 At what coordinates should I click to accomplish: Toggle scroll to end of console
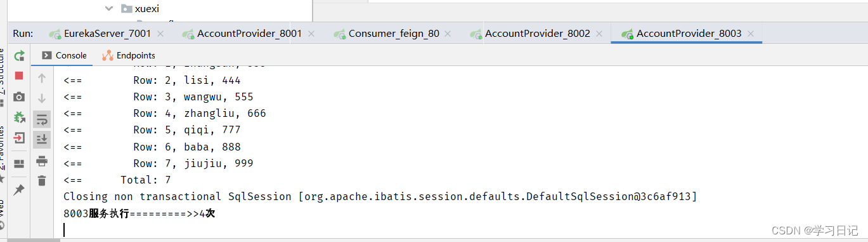coord(42,138)
